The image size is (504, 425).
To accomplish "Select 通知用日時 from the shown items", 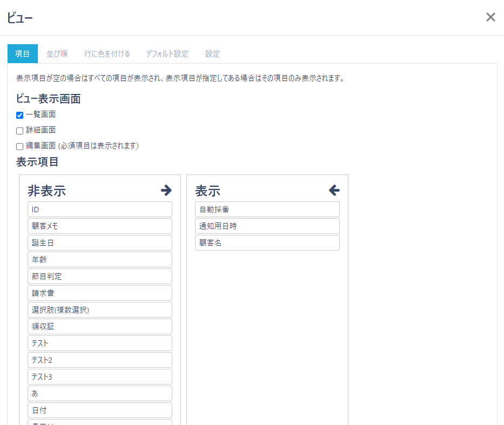I will [x=267, y=226].
